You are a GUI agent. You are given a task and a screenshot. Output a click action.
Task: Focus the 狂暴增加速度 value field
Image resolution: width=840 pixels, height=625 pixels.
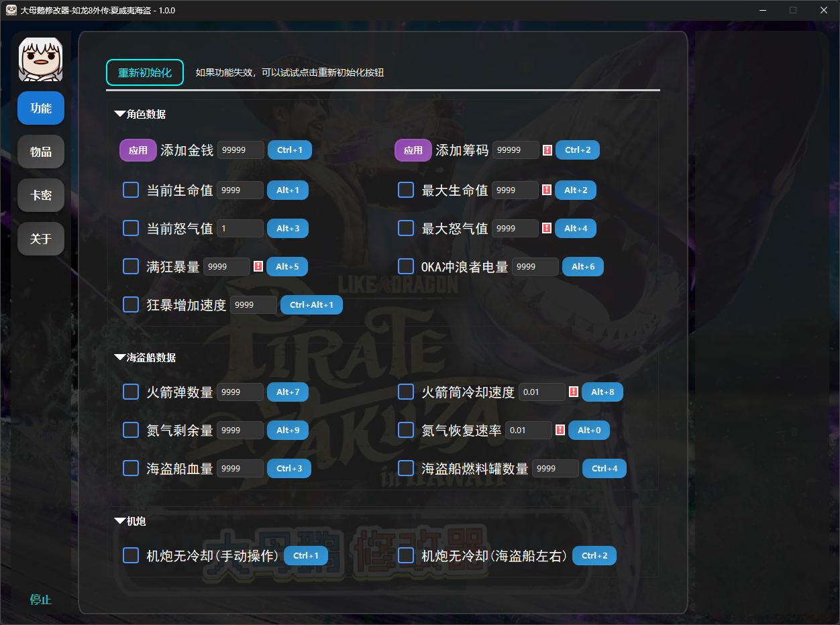click(x=254, y=304)
